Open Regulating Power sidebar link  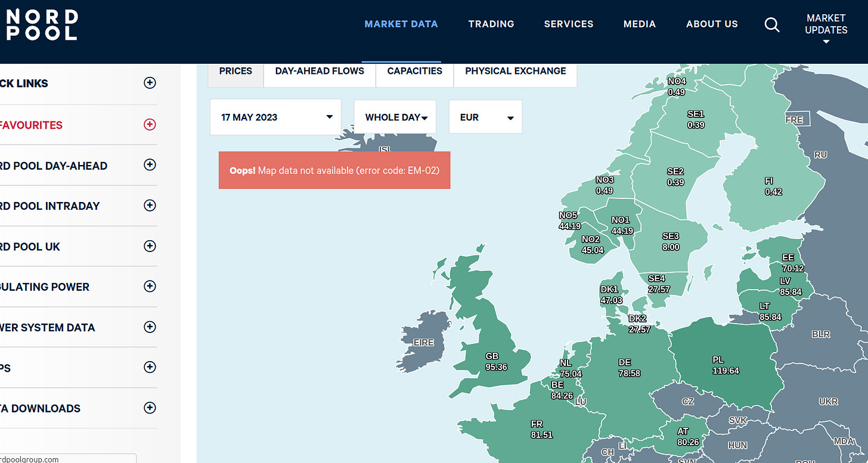click(x=45, y=287)
